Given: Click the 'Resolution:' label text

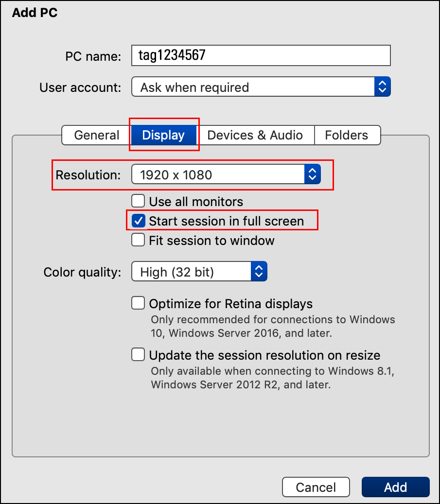Looking at the screenshot, I should (88, 175).
